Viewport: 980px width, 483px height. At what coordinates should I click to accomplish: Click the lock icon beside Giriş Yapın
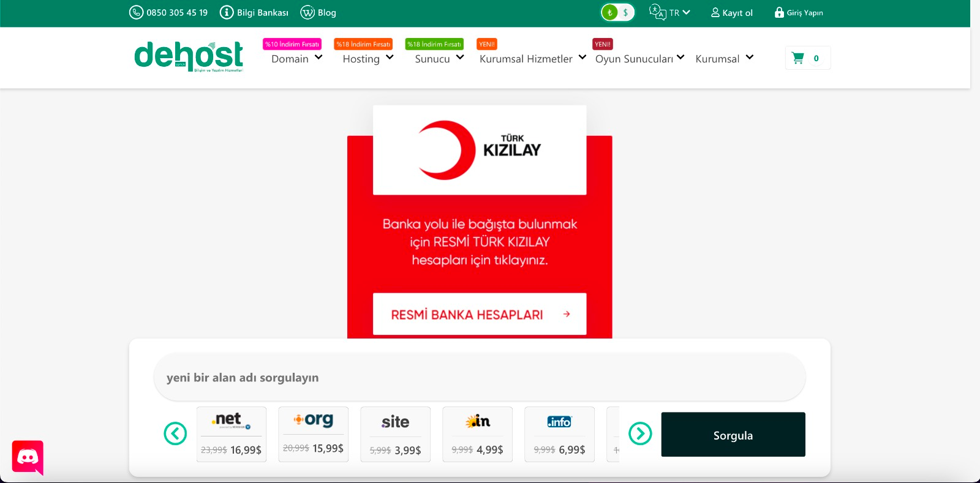tap(779, 12)
